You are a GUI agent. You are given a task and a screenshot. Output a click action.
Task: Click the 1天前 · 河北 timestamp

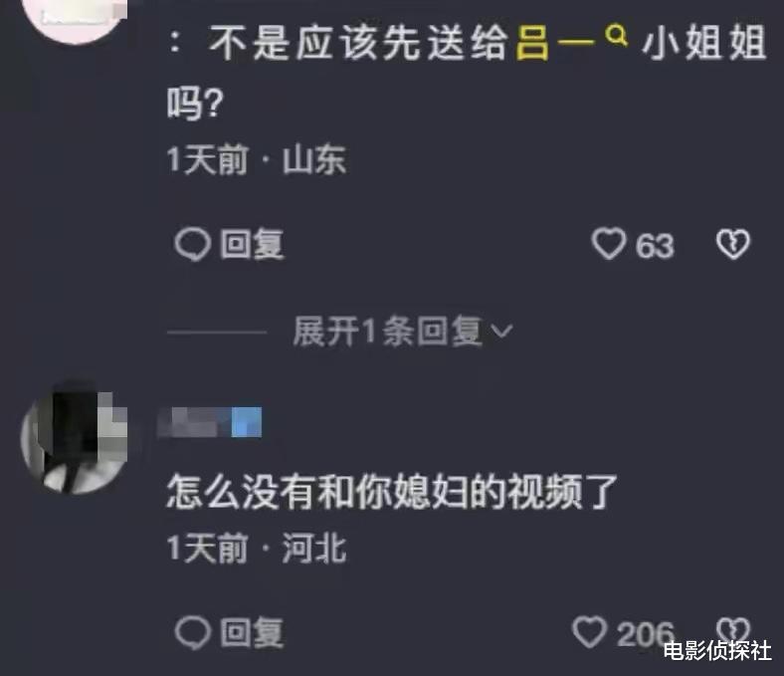pos(257,548)
